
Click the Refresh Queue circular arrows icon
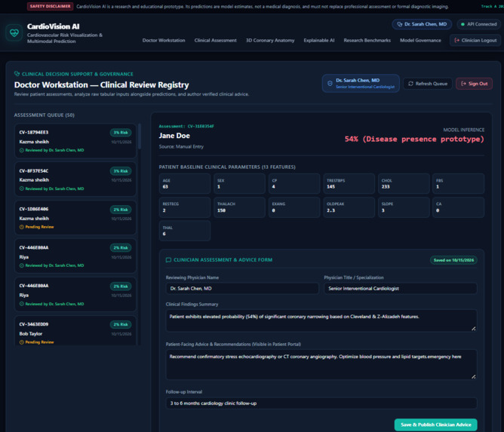(410, 84)
